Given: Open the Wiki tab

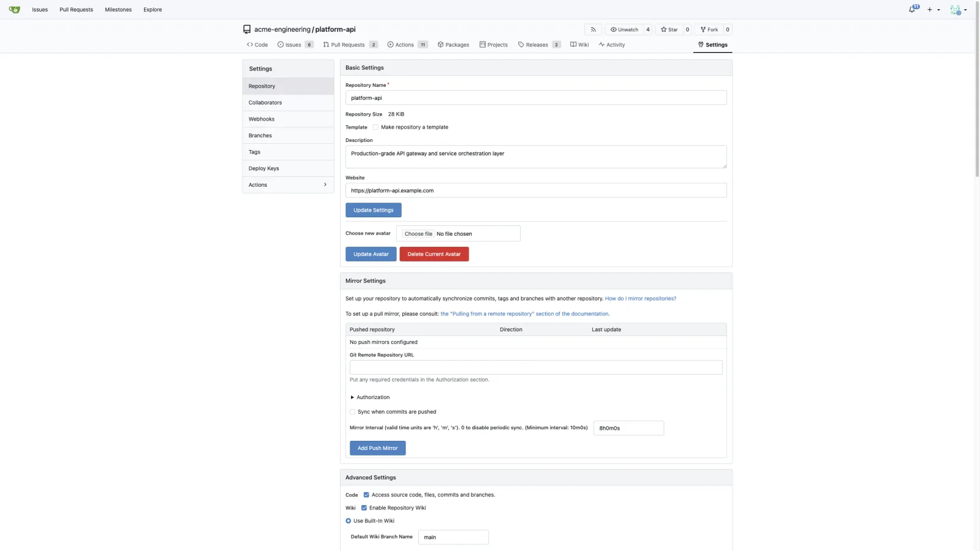Looking at the screenshot, I should 579,45.
